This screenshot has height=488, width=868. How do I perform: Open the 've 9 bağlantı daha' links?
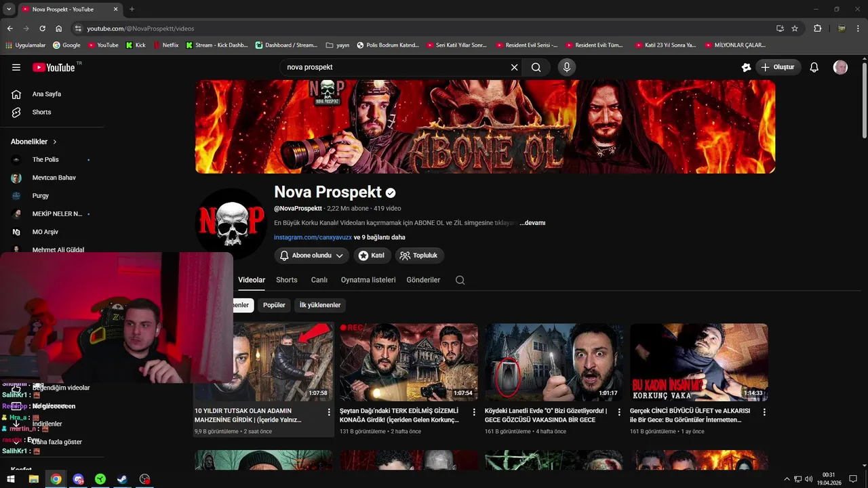pos(380,237)
